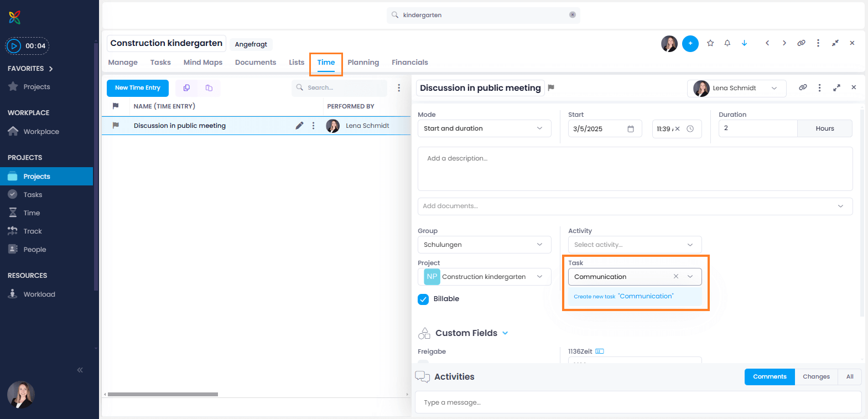Open the start date calendar picker

631,129
